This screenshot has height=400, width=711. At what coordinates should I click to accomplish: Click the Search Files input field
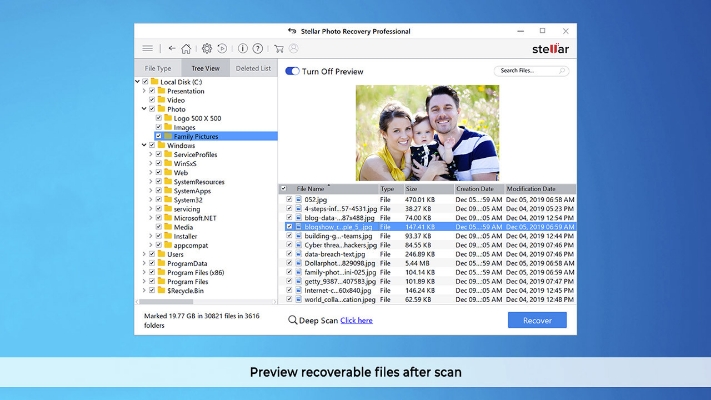(531, 71)
